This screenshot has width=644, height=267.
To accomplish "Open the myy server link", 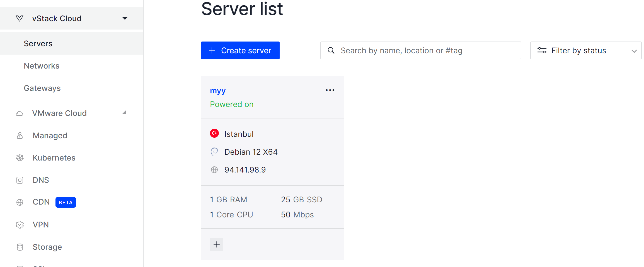I will click(x=218, y=91).
